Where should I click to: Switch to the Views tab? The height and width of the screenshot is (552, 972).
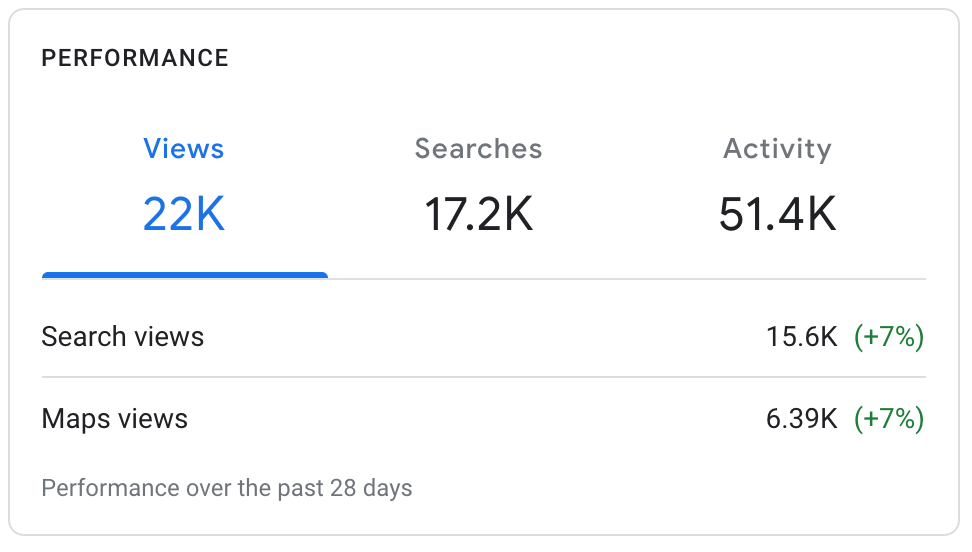point(184,149)
